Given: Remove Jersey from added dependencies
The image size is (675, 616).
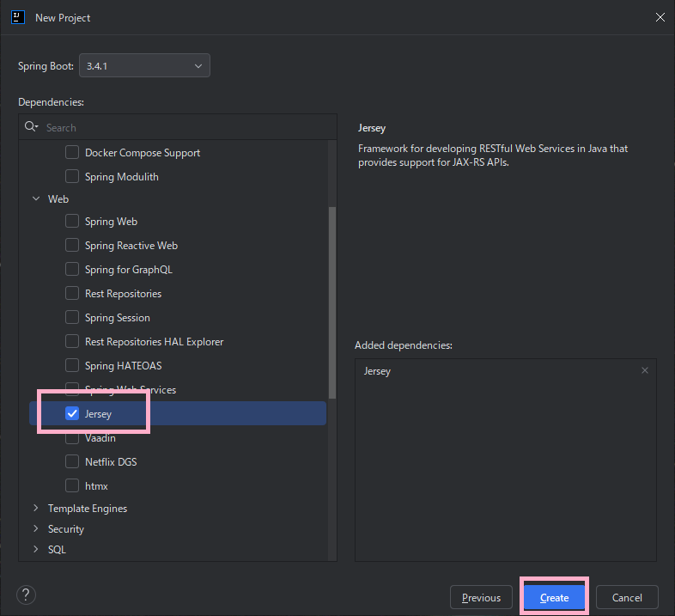Looking at the screenshot, I should [644, 370].
